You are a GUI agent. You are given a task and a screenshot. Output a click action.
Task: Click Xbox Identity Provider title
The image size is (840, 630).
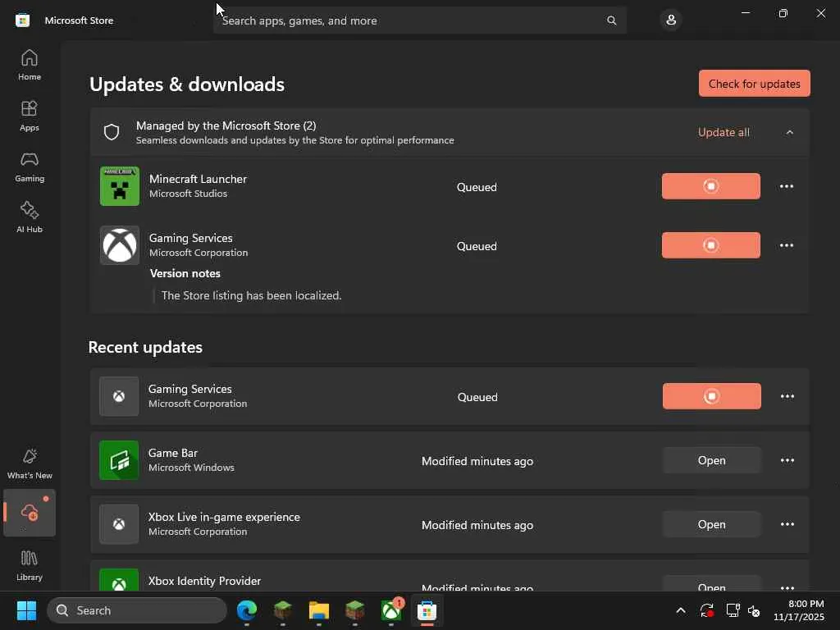pos(204,581)
